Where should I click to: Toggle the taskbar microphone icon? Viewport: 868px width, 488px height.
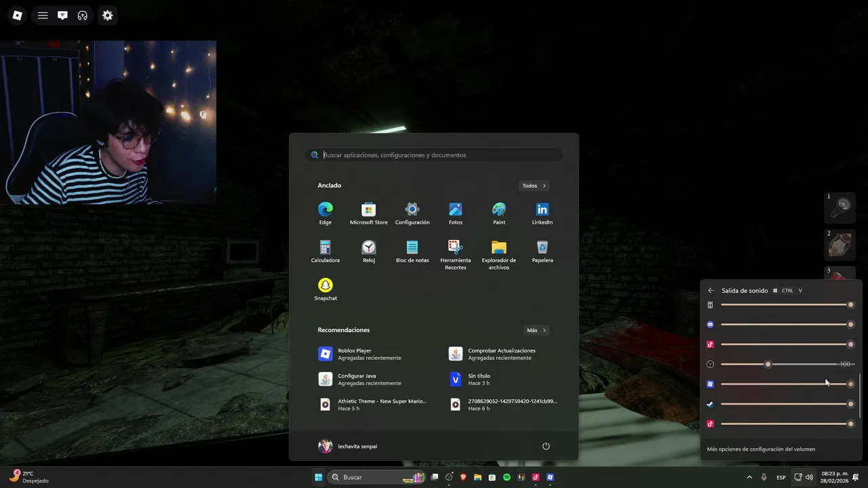tap(764, 477)
